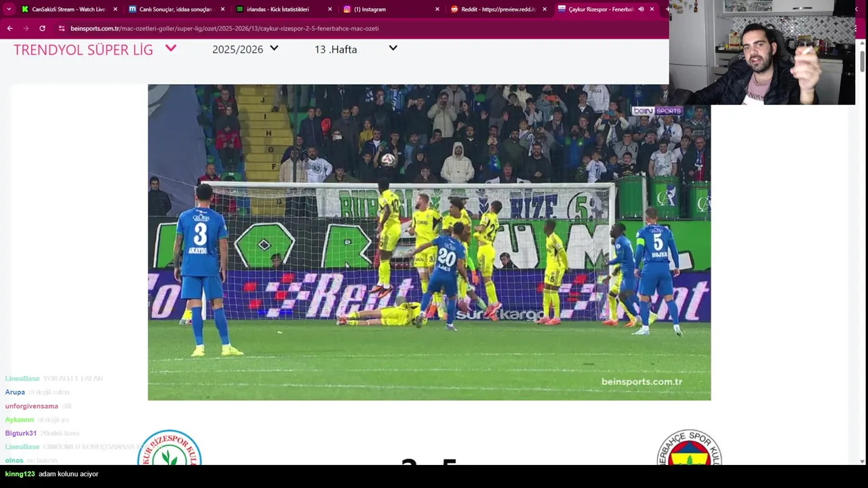Close the Çaykur Rizespor tab
The height and width of the screenshot is (488, 868).
pos(652,9)
